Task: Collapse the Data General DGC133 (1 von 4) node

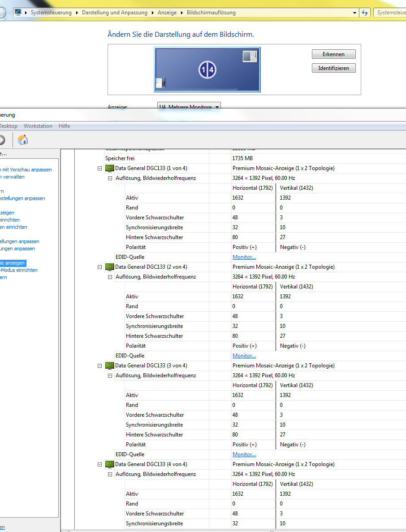Action: (99, 168)
